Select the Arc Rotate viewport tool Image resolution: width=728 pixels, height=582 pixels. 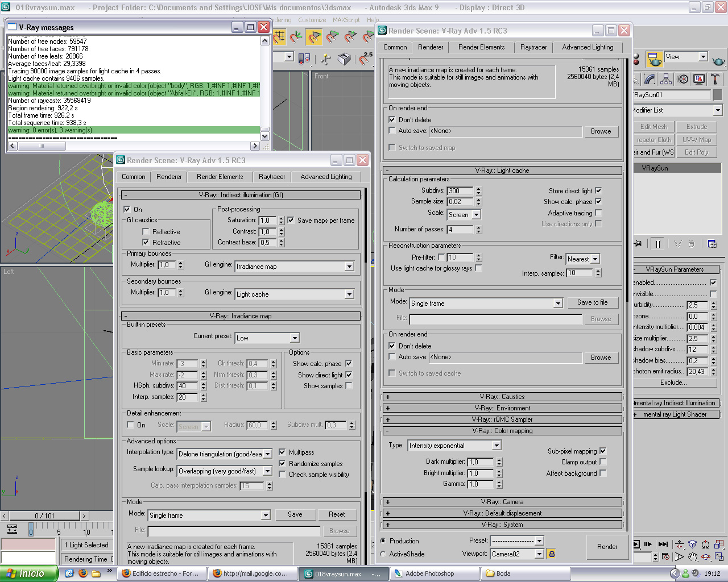click(706, 557)
